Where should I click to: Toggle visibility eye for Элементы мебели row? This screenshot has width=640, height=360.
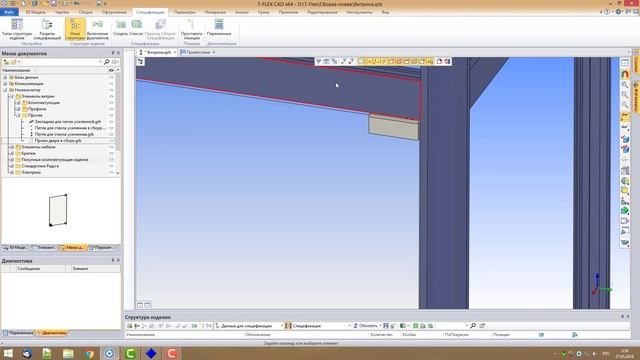pos(111,147)
